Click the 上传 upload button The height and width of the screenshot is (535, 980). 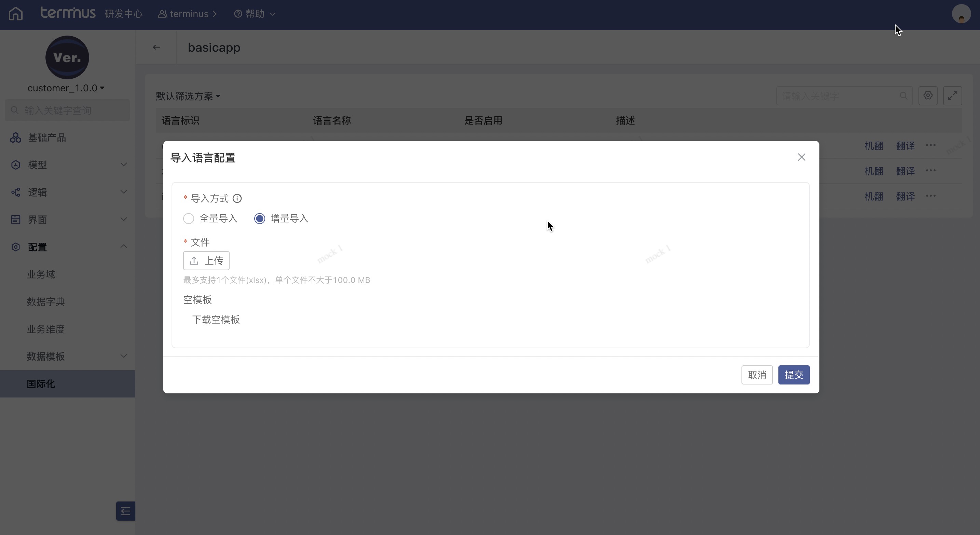tap(206, 261)
